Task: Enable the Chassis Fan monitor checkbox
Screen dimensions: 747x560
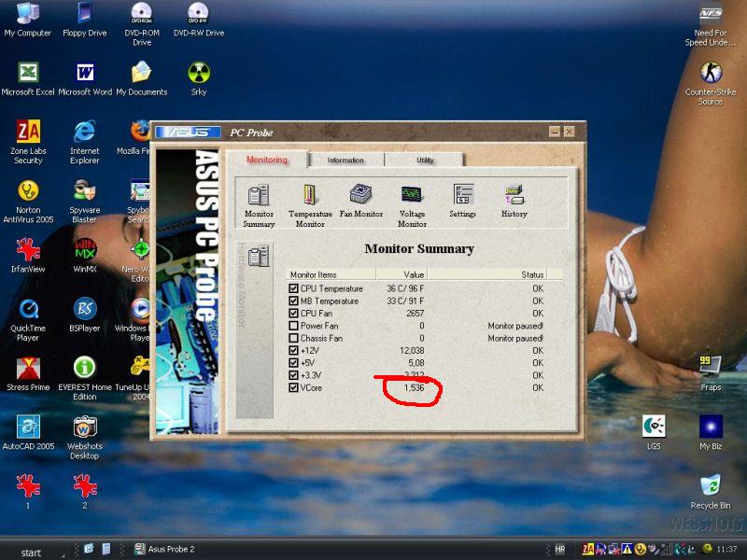Action: click(294, 338)
